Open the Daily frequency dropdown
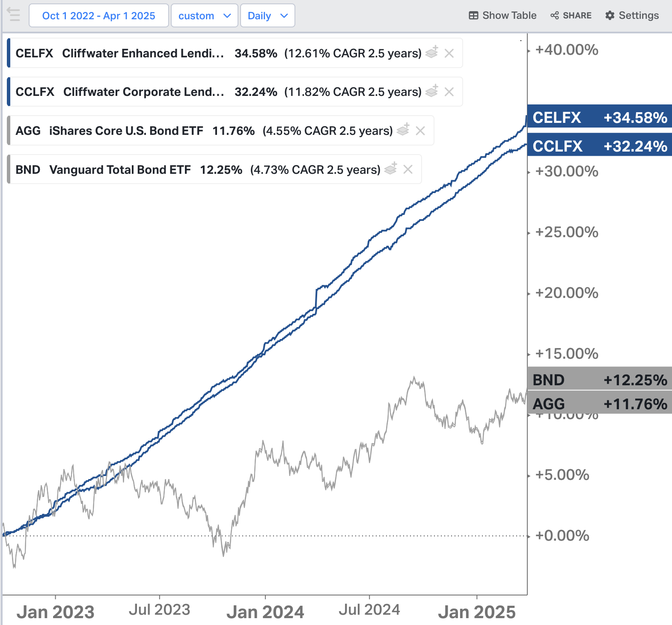 (x=268, y=16)
